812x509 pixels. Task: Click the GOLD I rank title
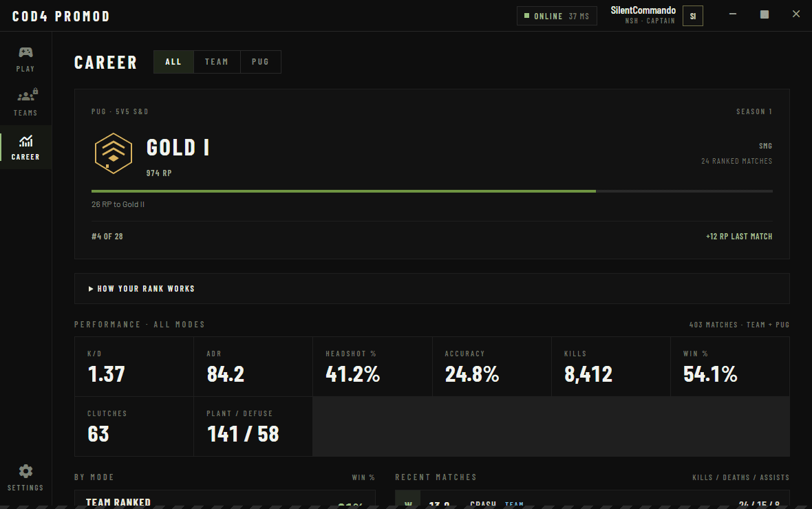(178, 148)
